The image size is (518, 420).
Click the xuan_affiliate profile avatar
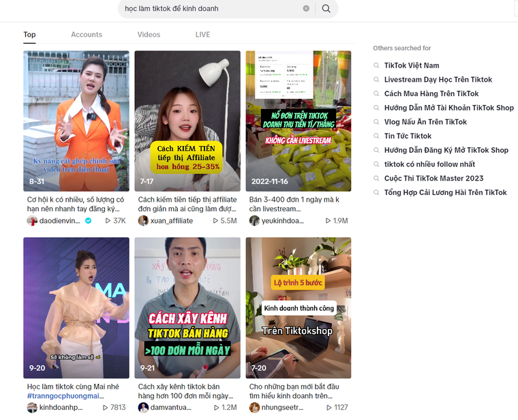pos(143,221)
